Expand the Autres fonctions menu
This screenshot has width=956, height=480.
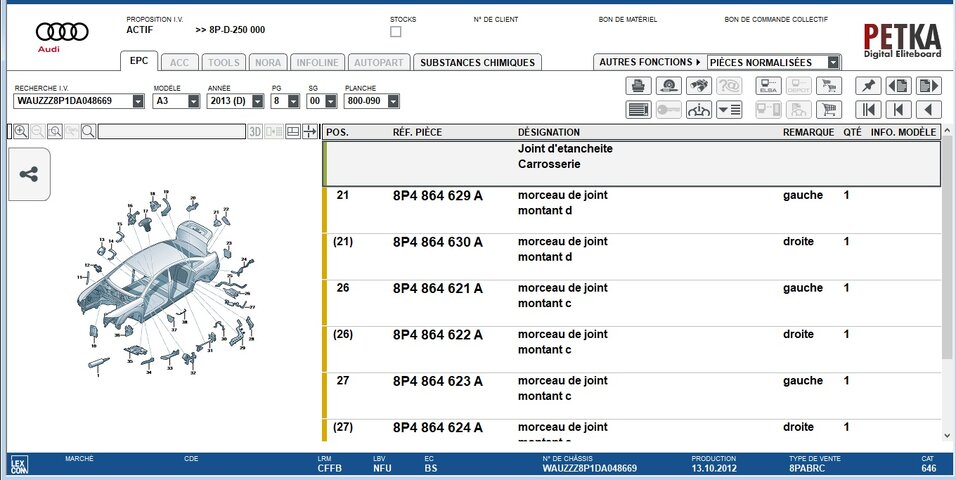point(650,62)
